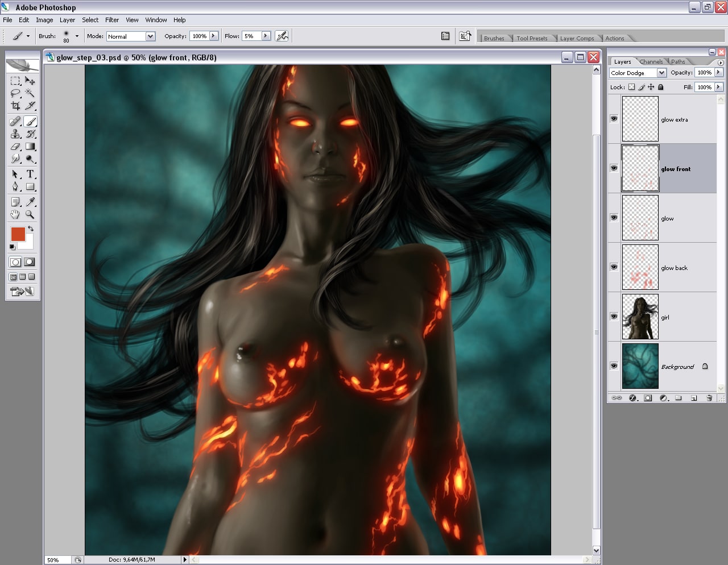Select the Rectangle shape tool
Viewport: 728px width, 565px height.
tap(30, 186)
